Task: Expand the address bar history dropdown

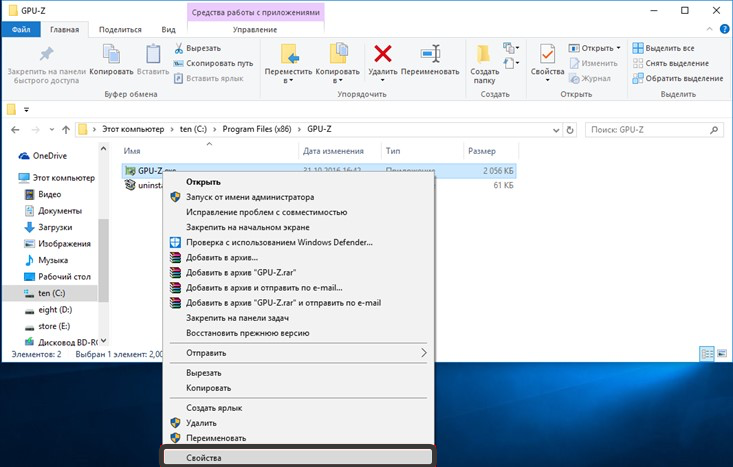Action: click(555, 130)
